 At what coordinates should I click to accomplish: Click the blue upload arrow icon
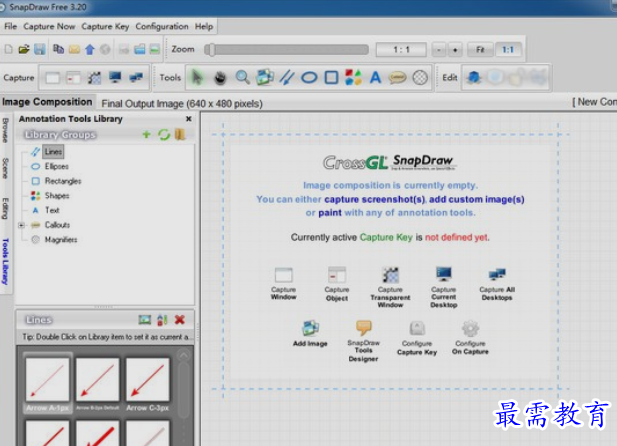coord(90,49)
